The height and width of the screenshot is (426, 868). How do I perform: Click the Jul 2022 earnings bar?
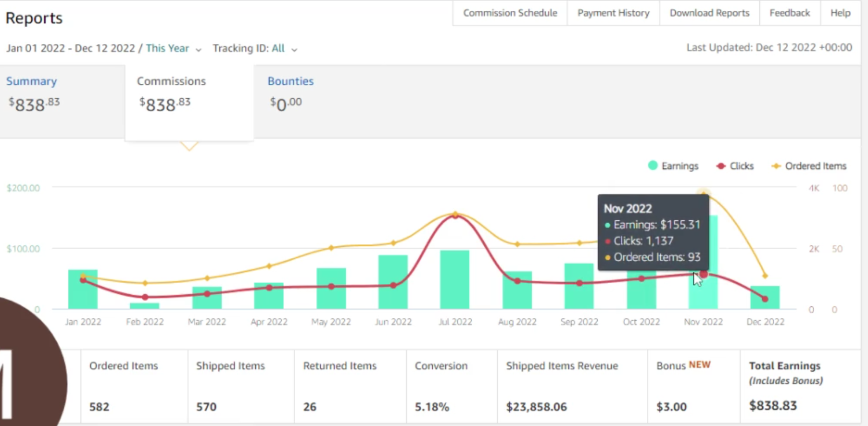pyautogui.click(x=455, y=280)
